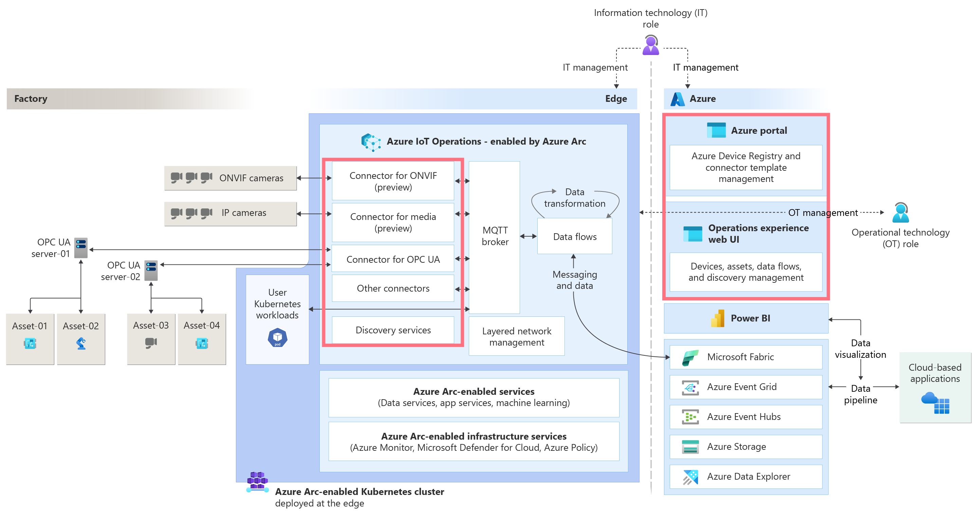This screenshot has height=517, width=980.
Task: Click the OPC UA server-01 server icon
Action: tap(81, 248)
